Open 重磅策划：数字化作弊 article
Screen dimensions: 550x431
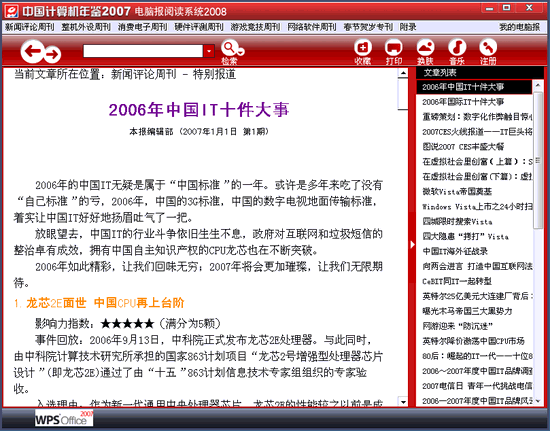pyautogui.click(x=477, y=117)
